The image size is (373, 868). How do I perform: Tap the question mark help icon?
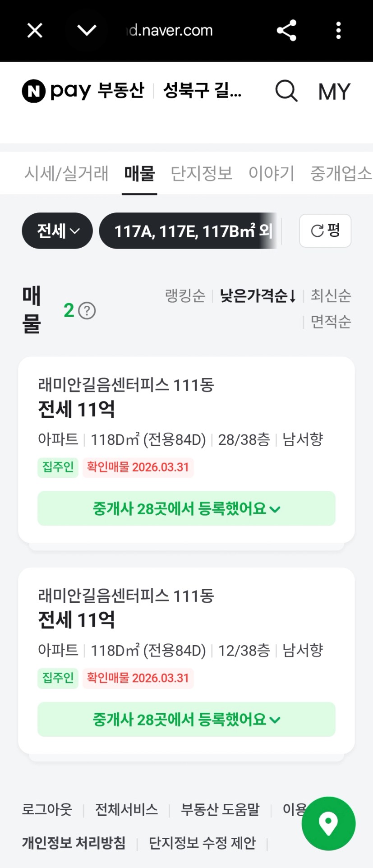(87, 311)
